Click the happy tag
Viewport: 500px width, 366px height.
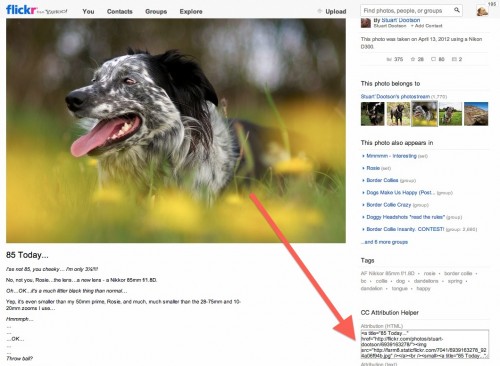423,288
